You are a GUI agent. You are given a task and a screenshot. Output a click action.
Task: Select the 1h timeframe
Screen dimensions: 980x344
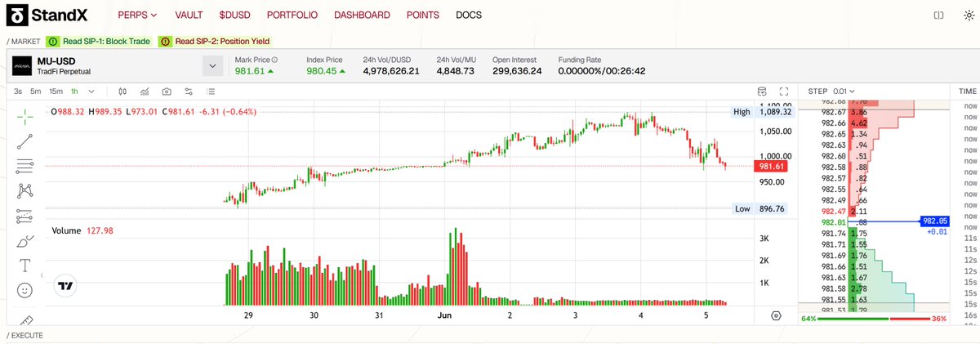tap(74, 92)
